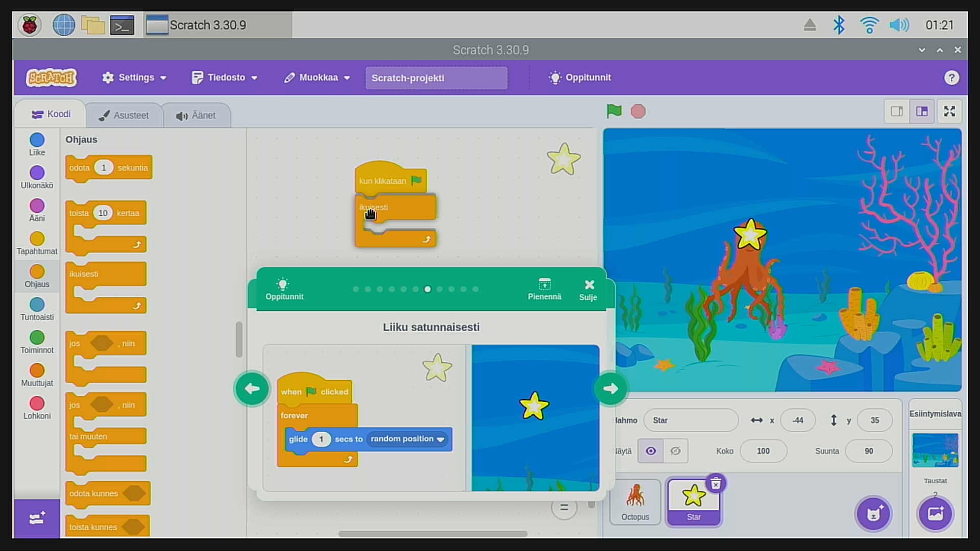
Task: Open the terminal from the taskbar
Action: point(122,25)
